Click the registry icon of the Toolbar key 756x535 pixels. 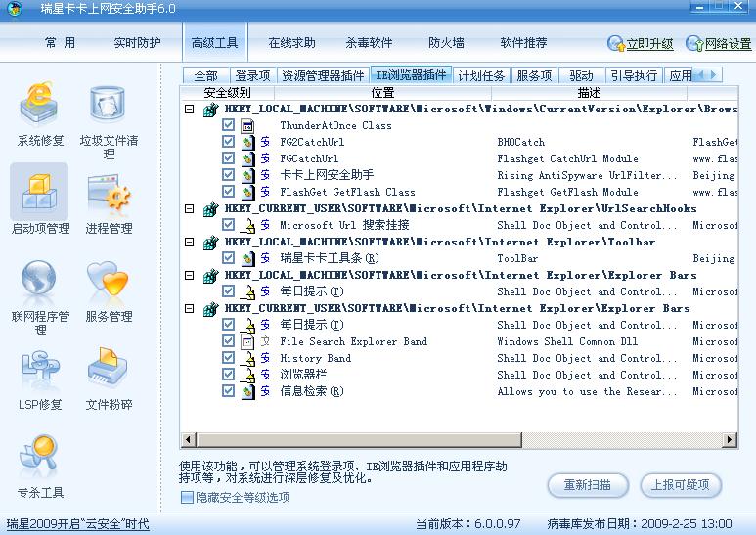(x=210, y=242)
